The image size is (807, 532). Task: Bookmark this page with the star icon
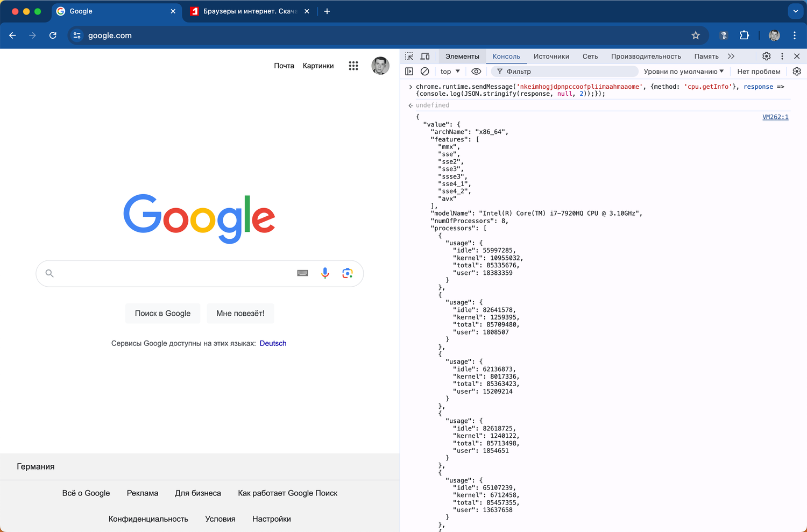pos(696,36)
